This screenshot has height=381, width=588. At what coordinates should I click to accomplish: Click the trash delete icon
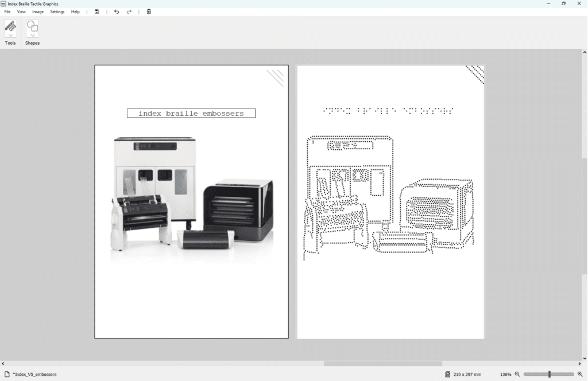[149, 11]
